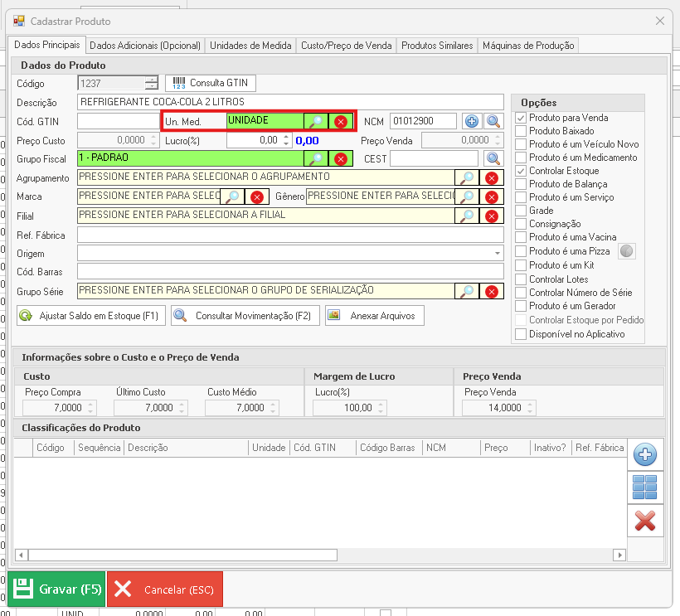Search Filial with magnifier icon
The image size is (680, 616).
point(467,216)
